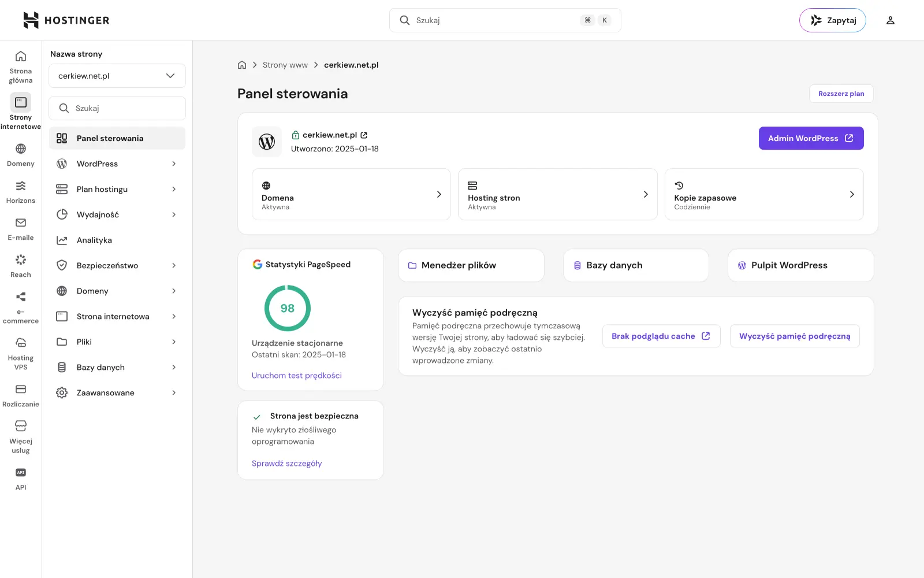Open E-maile envelope icon
Image resolution: width=924 pixels, height=578 pixels.
point(21,223)
